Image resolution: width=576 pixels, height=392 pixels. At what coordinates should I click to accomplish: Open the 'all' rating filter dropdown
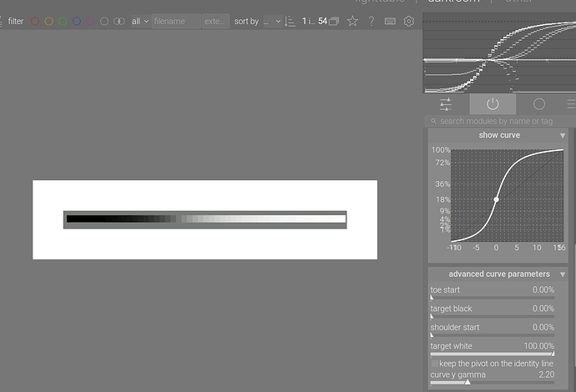pos(139,21)
